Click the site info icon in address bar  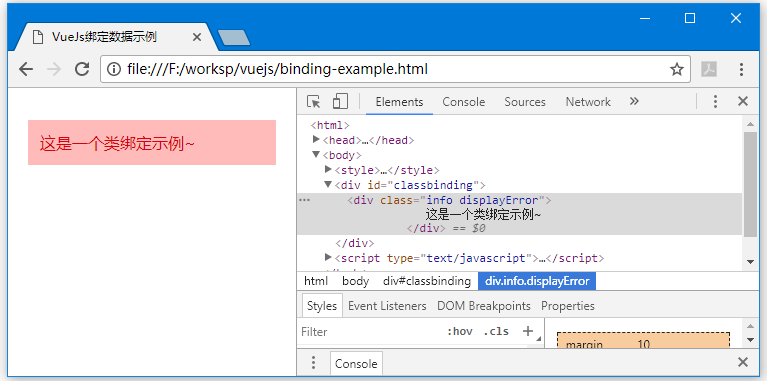113,69
